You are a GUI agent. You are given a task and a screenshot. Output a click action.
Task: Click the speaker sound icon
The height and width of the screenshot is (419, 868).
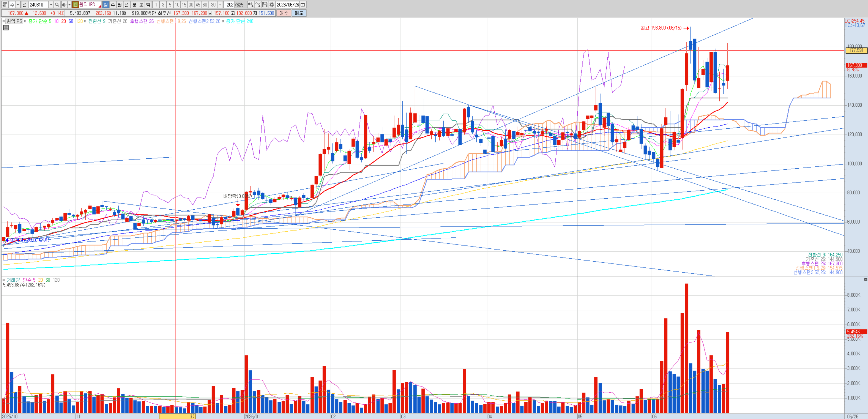point(64,5)
